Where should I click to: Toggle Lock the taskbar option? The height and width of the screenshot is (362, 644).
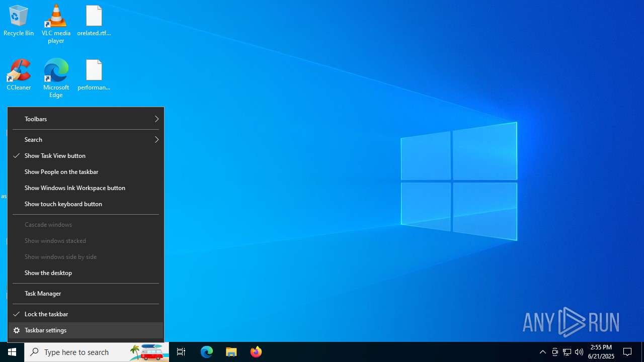[x=86, y=314]
